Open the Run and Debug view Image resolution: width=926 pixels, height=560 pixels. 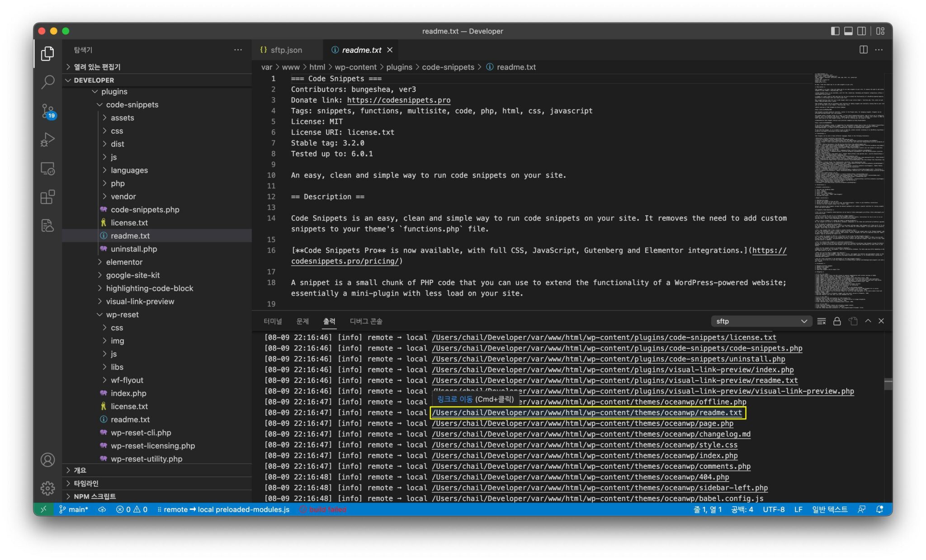(x=47, y=139)
